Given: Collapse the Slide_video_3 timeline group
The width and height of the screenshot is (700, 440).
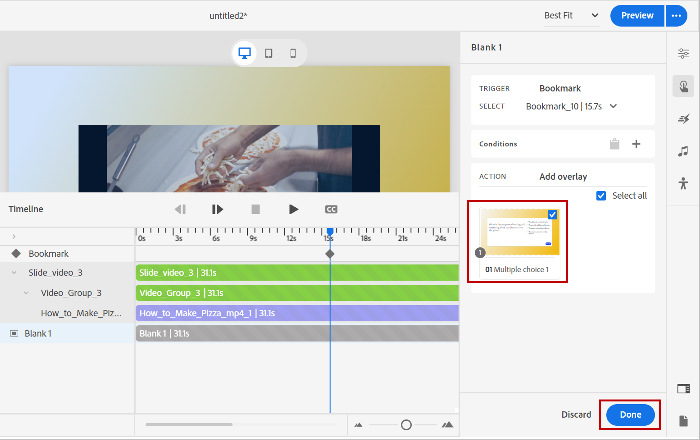Looking at the screenshot, I should pos(15,273).
